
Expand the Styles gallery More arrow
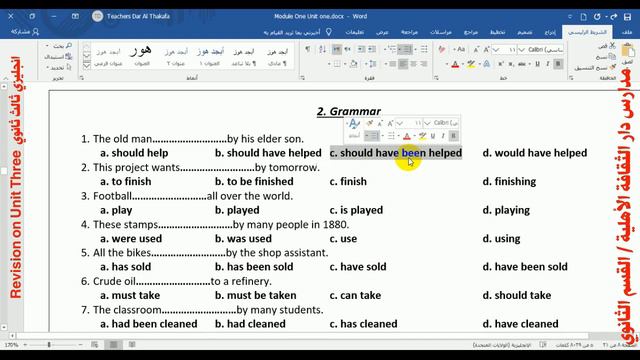pyautogui.click(x=87, y=65)
